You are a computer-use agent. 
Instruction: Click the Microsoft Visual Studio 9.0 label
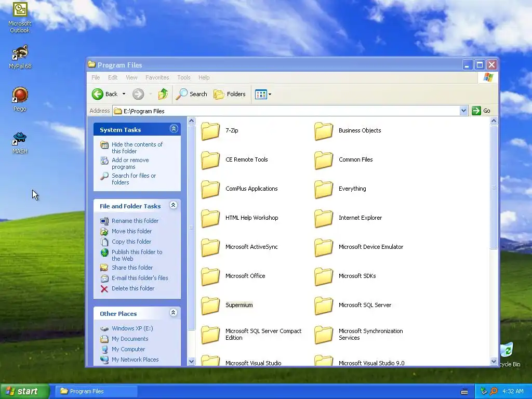pyautogui.click(x=371, y=363)
